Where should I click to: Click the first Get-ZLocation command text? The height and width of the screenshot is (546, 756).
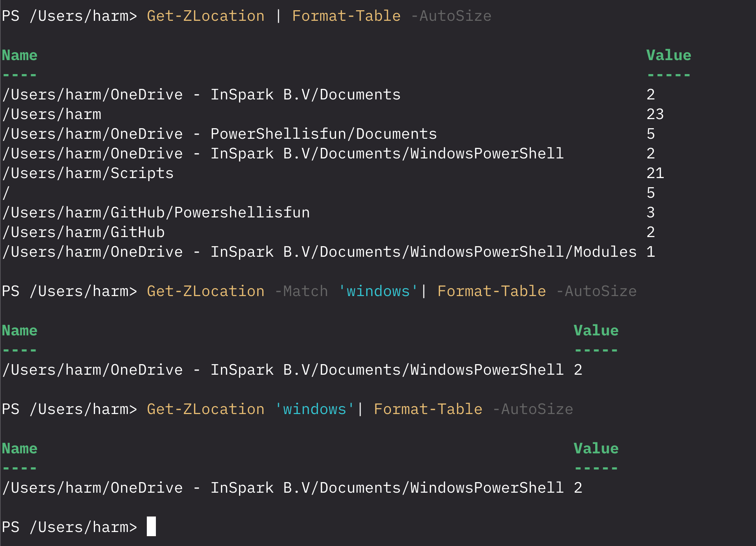click(x=205, y=16)
